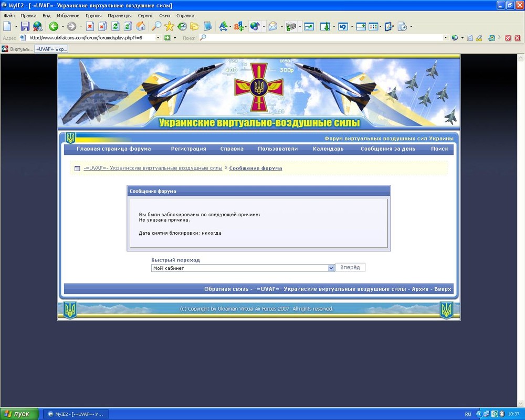Open the 'Регистрация' nav link
The height and width of the screenshot is (420, 525).
pos(188,149)
